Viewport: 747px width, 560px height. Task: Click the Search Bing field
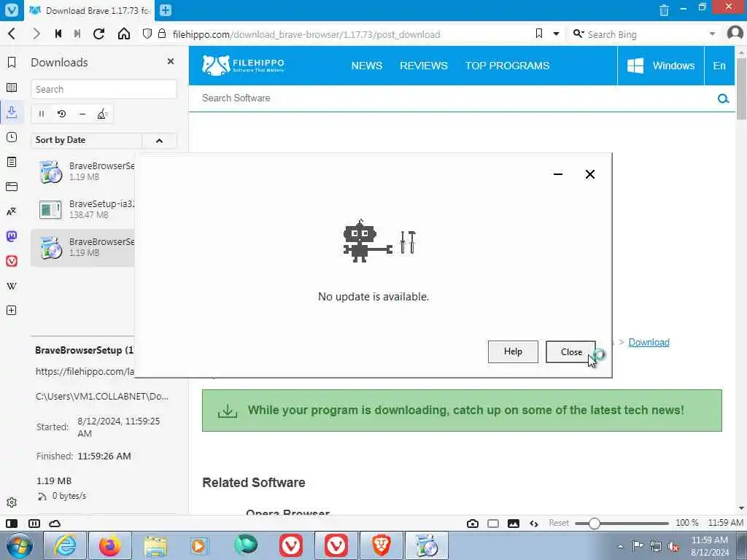[646, 34]
